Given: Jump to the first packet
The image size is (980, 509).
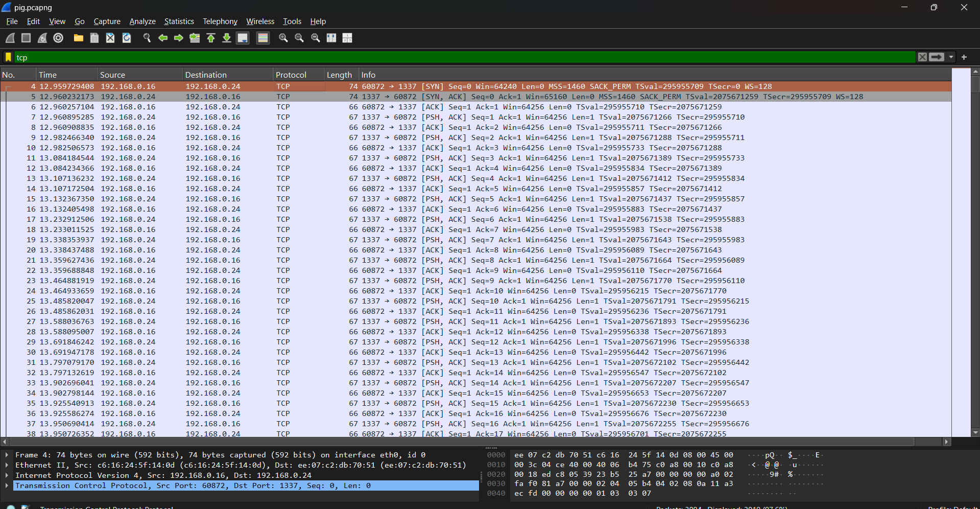Looking at the screenshot, I should 211,38.
